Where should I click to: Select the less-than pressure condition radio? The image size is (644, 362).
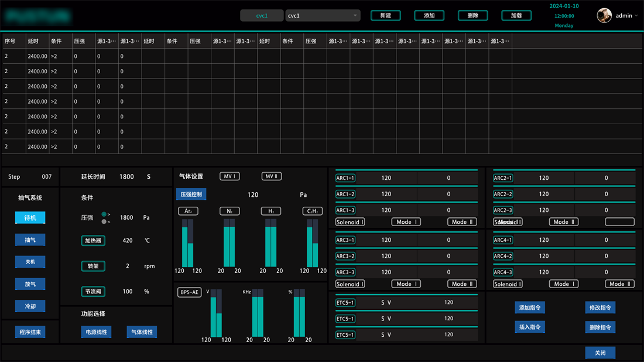(x=104, y=221)
